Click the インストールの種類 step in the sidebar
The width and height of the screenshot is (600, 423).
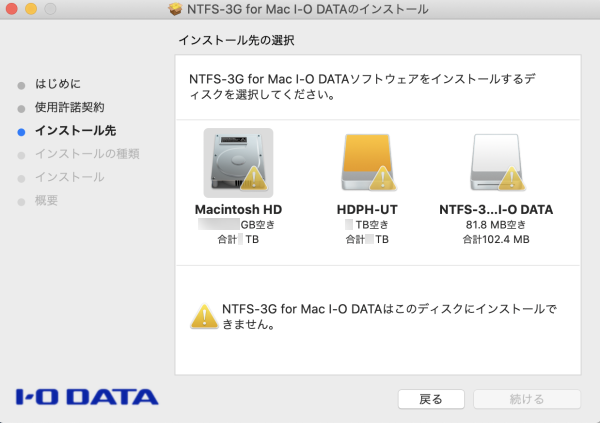pos(87,154)
